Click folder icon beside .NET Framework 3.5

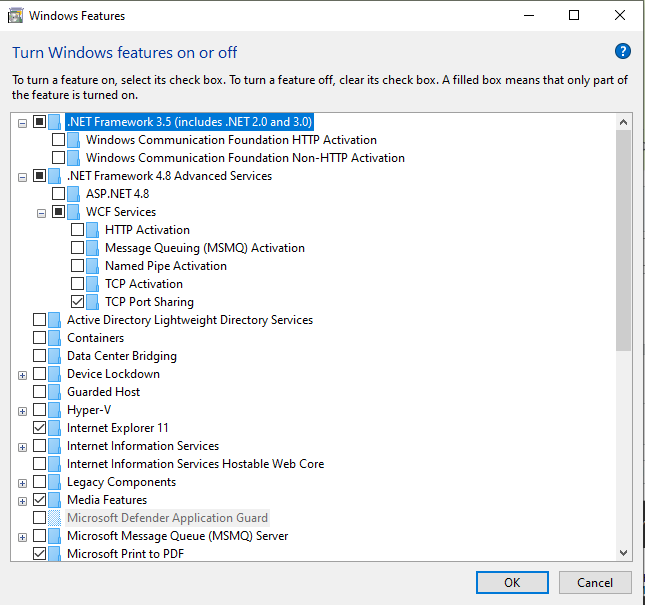54,122
